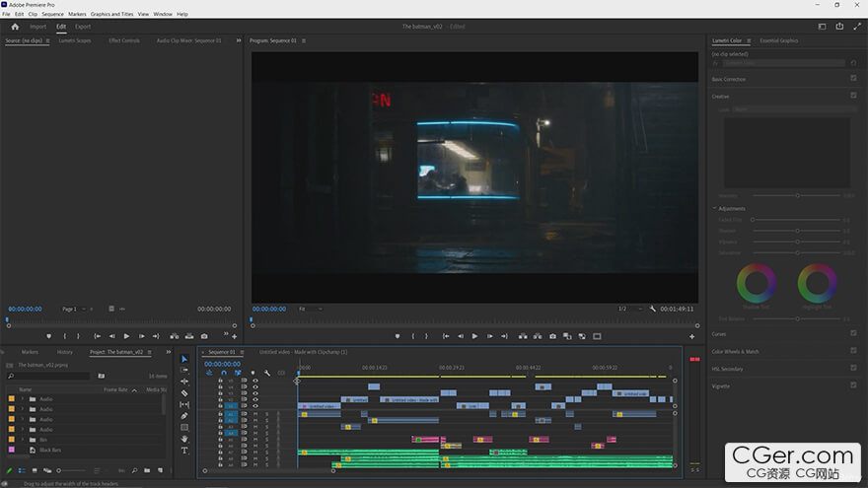Switch to the Import workspace

click(37, 27)
